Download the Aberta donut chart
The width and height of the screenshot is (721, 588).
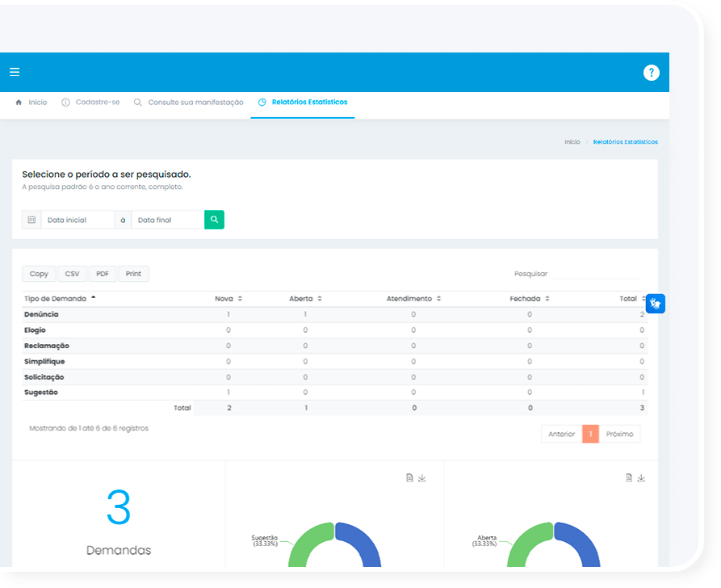pos(641,478)
